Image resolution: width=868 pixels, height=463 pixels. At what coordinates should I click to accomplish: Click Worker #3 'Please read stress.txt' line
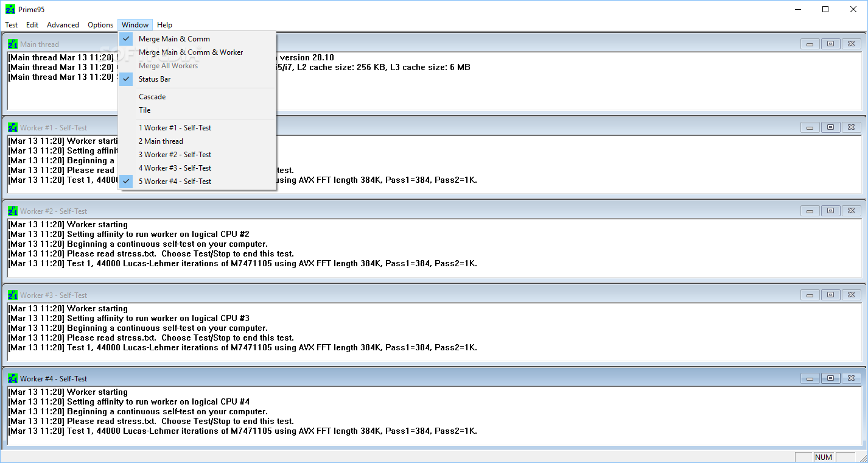[x=151, y=338]
